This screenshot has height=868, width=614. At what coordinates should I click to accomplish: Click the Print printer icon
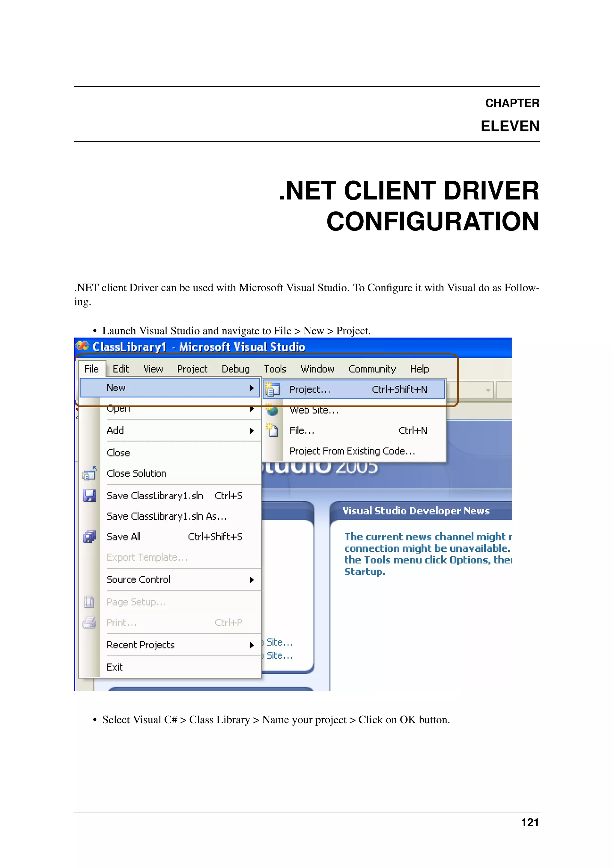pyautogui.click(x=89, y=622)
